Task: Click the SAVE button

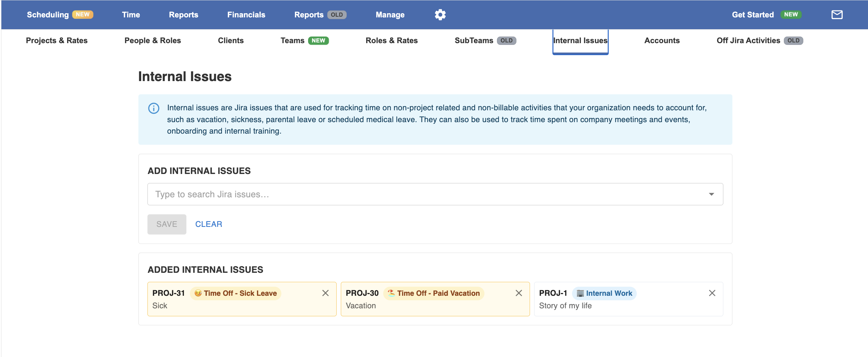Action: point(167,224)
